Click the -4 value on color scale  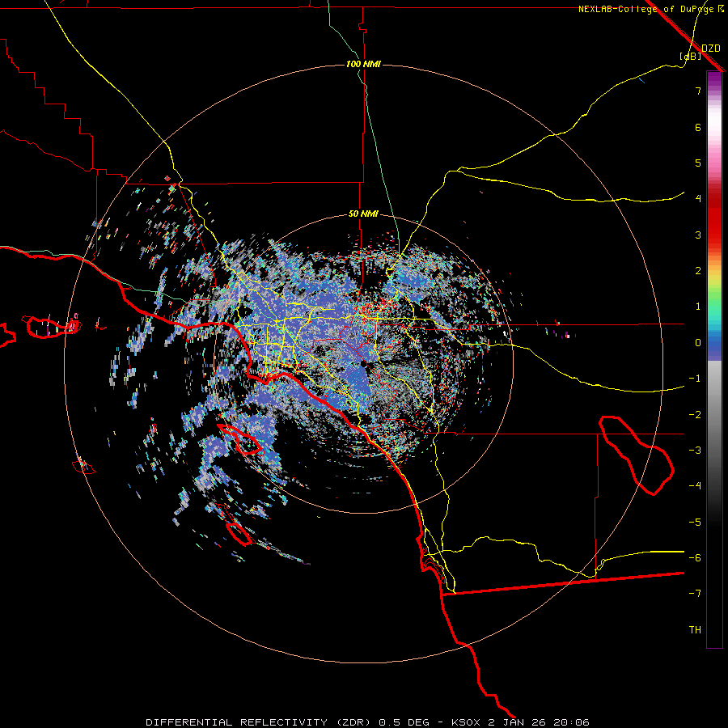click(695, 485)
